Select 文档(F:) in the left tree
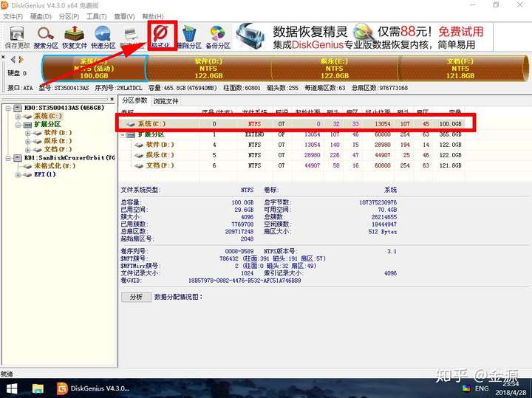Image resolution: width=532 pixels, height=398 pixels. pos(58,149)
